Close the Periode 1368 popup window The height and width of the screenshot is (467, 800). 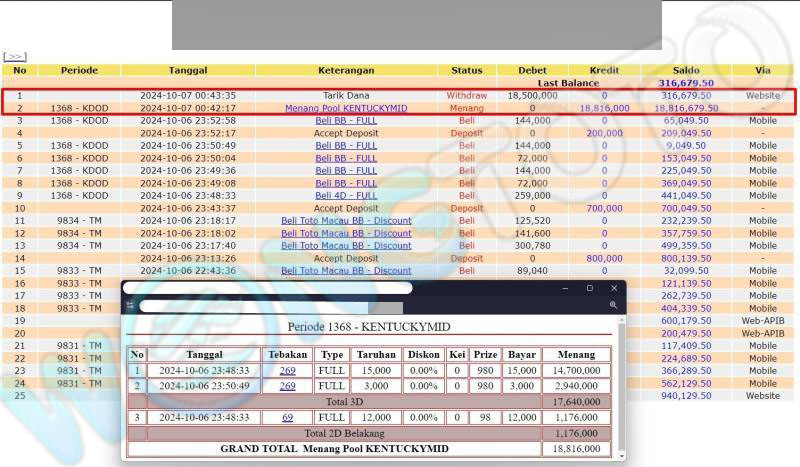(614, 288)
